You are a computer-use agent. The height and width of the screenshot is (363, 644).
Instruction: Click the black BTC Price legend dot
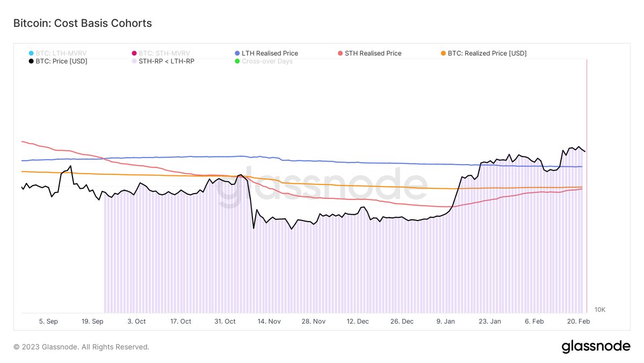pos(31,61)
